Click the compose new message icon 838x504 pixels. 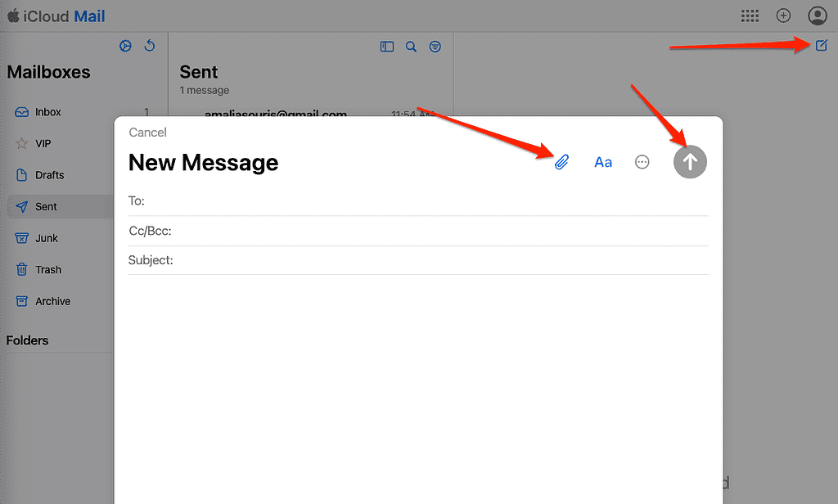pyautogui.click(x=822, y=46)
